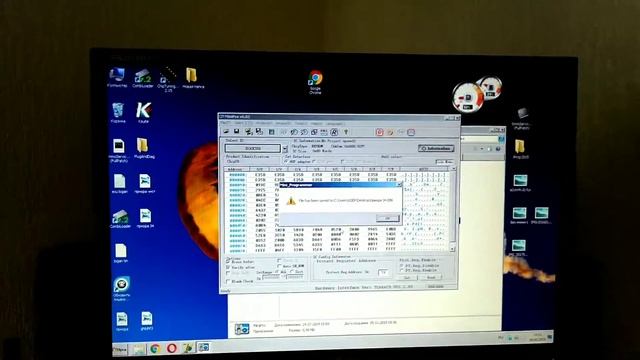Click file icon in Explorer details pane
640x360 pixels.
242,329
